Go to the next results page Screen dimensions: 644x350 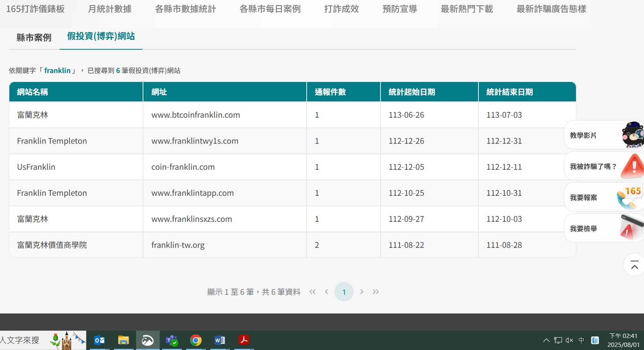tap(362, 292)
